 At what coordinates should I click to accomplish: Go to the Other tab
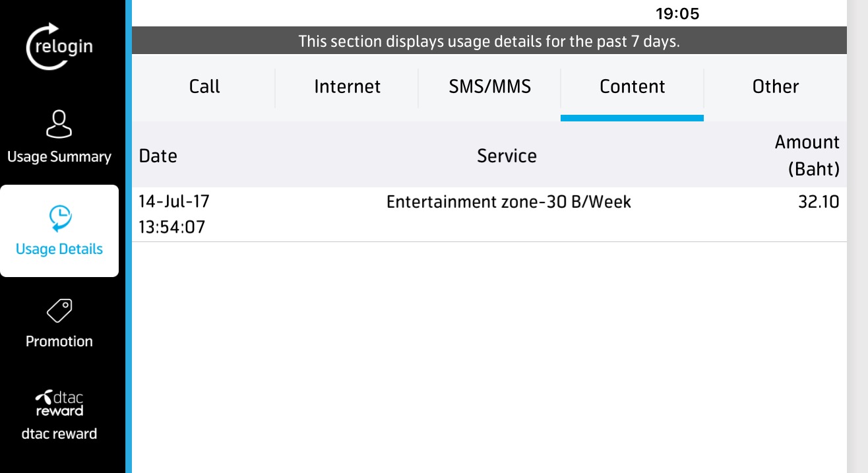tap(775, 86)
